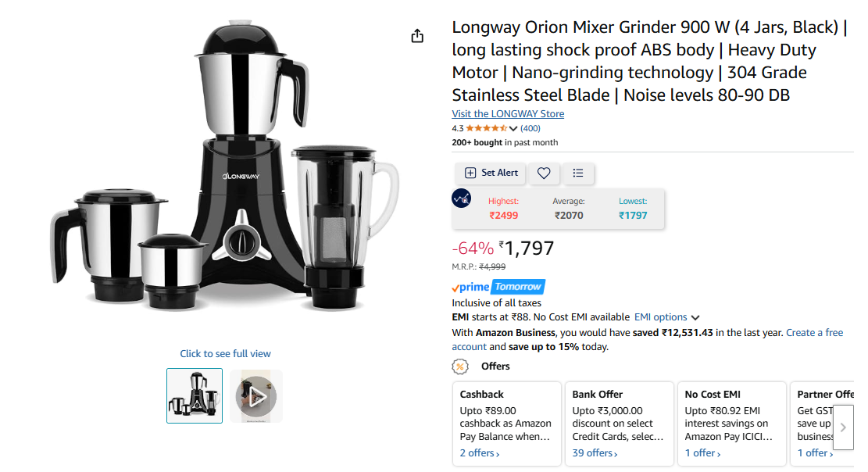Screen dimensions: 868x472
Task: Expand EMI options dropdown
Action: tap(666, 317)
